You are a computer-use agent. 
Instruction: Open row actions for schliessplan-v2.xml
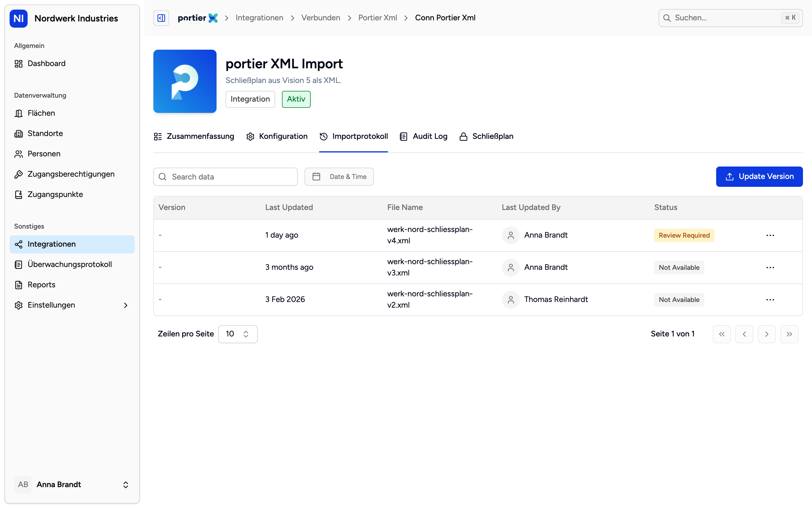(770, 300)
